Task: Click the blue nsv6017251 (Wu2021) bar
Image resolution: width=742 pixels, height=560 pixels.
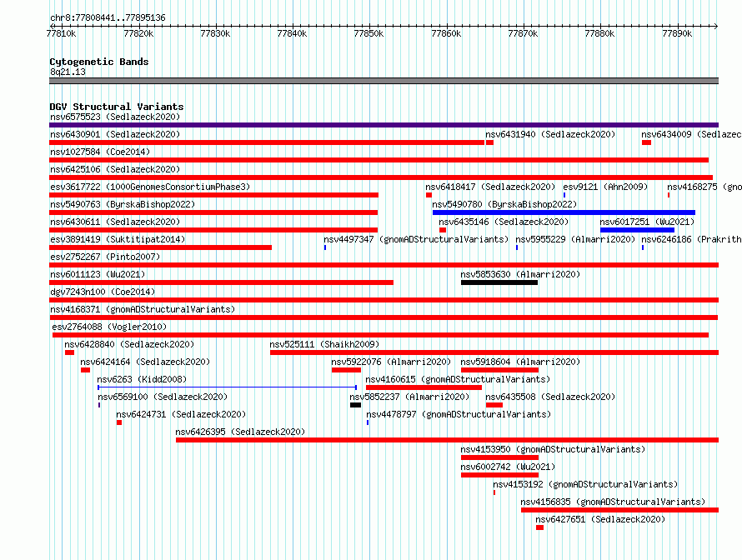Action: click(x=638, y=230)
